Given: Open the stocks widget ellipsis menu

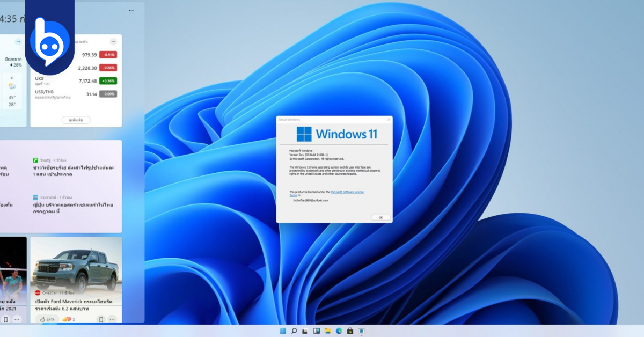Looking at the screenshot, I should click(x=113, y=42).
